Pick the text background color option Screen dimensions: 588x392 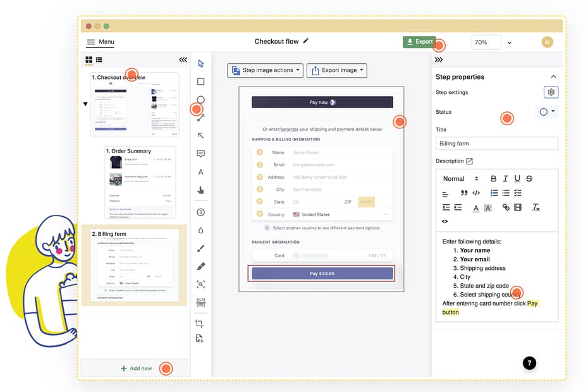(488, 208)
